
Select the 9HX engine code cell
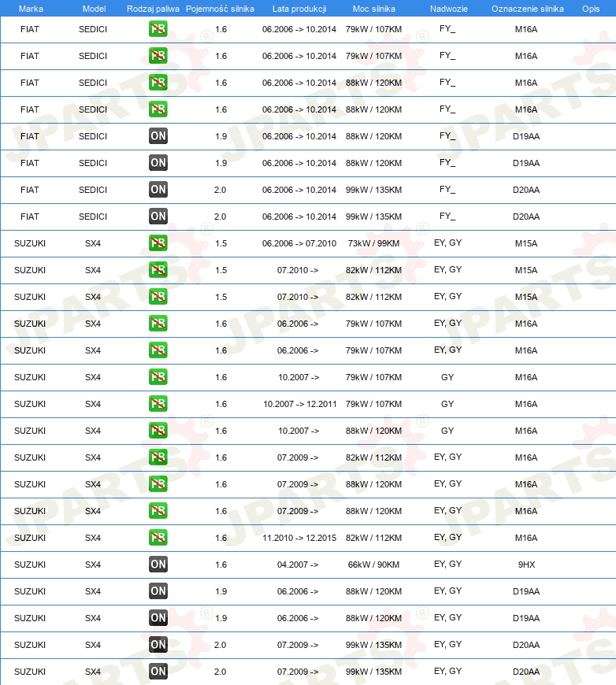[526, 565]
